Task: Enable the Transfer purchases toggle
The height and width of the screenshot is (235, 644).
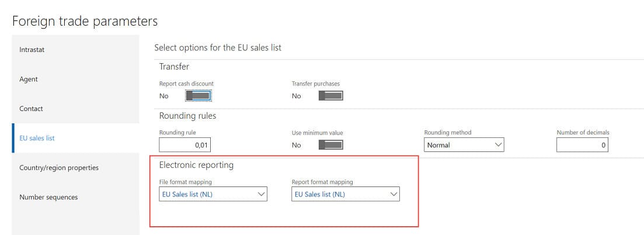Action: point(330,96)
